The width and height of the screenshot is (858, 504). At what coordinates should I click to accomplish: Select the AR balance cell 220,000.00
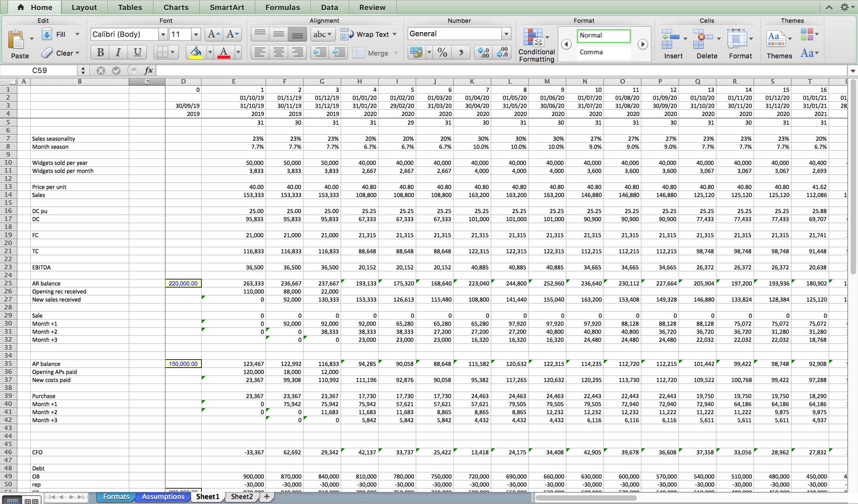pyautogui.click(x=183, y=283)
